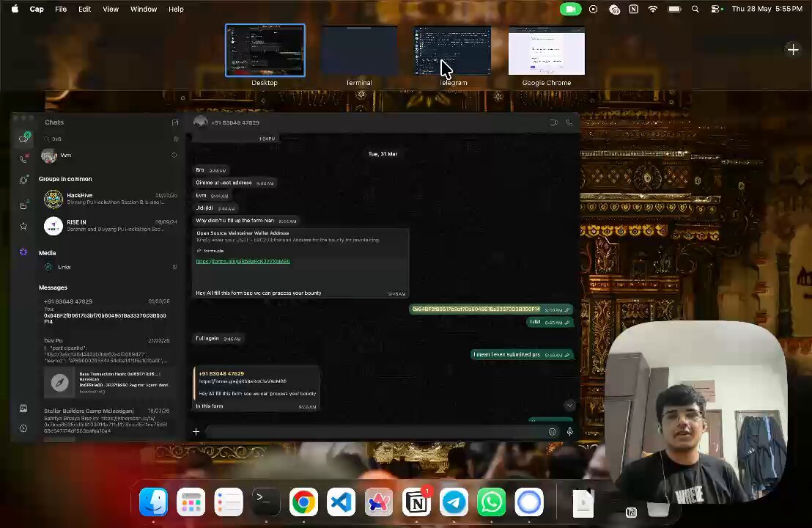Open the Help menu

coord(176,9)
